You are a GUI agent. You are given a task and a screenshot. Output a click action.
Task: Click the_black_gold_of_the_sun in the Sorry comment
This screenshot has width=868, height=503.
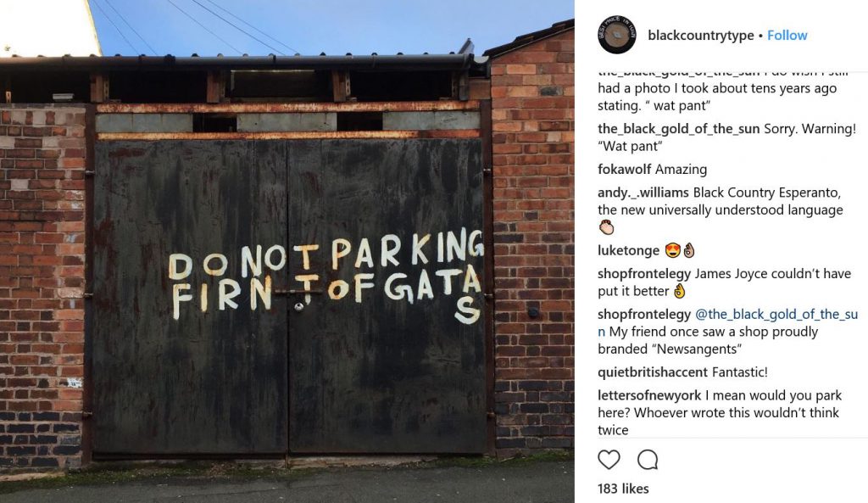pos(679,129)
